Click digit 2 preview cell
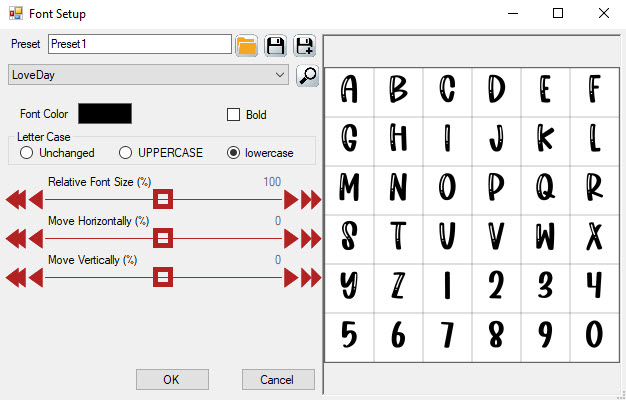The image size is (626, 400). pos(496,288)
